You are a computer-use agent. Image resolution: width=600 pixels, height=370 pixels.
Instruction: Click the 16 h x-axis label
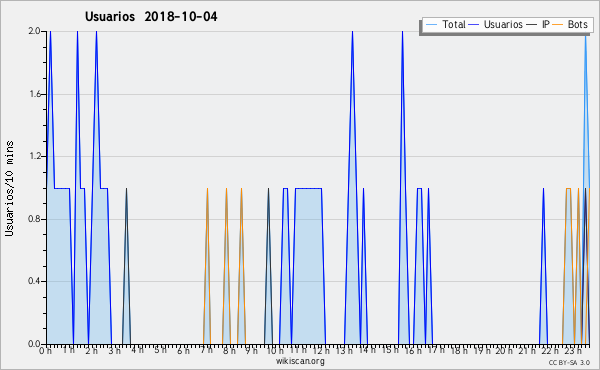point(412,350)
